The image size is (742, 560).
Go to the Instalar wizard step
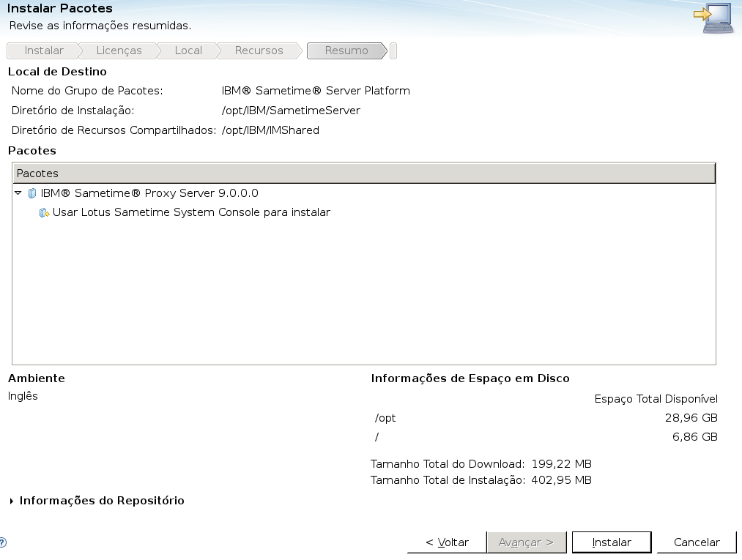point(43,51)
